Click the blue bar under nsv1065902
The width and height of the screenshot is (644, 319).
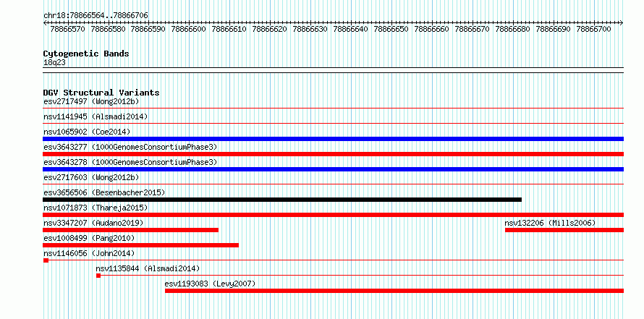coord(333,139)
